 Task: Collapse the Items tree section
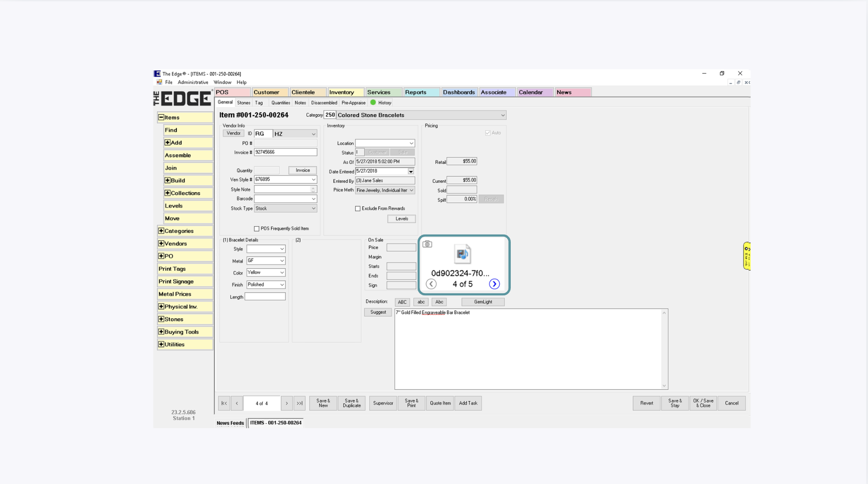(161, 117)
